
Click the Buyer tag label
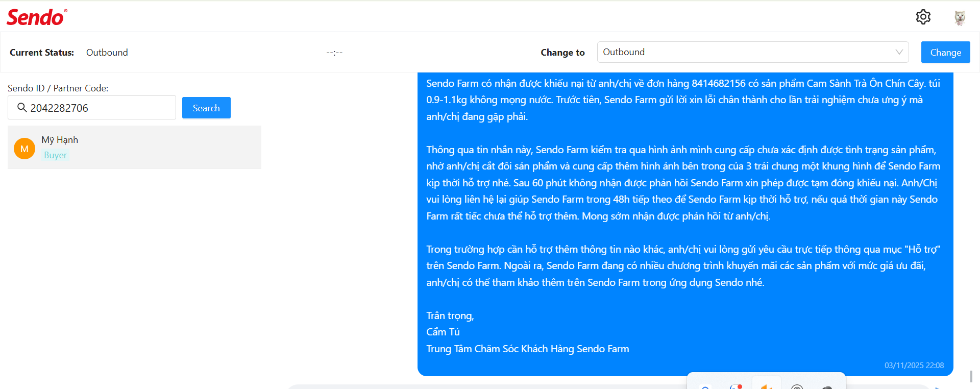point(55,155)
